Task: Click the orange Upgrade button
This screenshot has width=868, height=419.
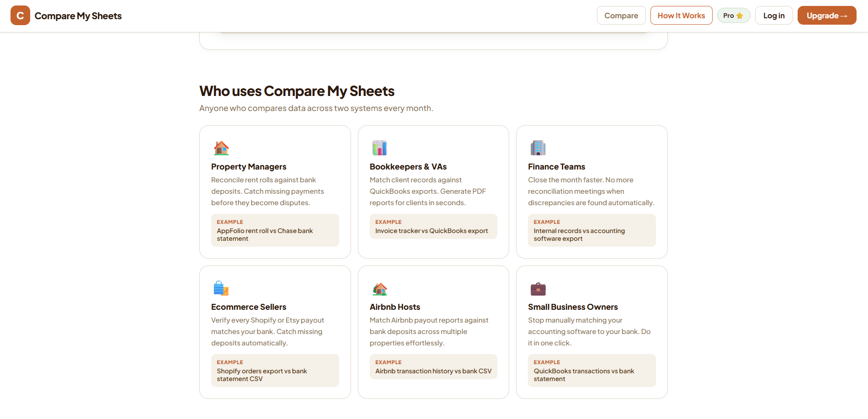Action: click(827, 16)
